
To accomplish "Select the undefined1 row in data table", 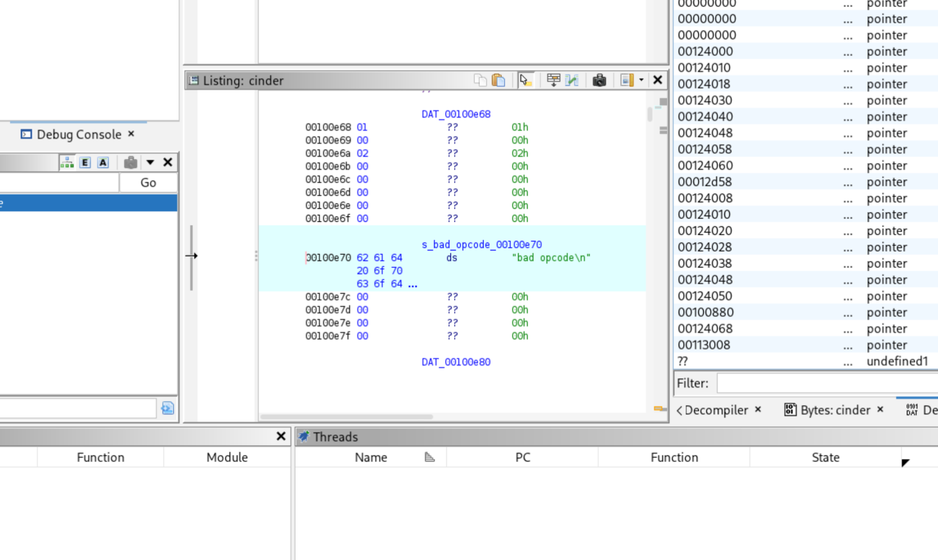I will tap(806, 362).
